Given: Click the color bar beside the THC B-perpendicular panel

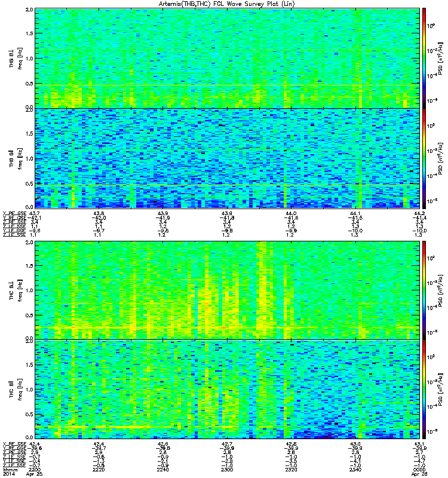Looking at the screenshot, I should [x=424, y=290].
